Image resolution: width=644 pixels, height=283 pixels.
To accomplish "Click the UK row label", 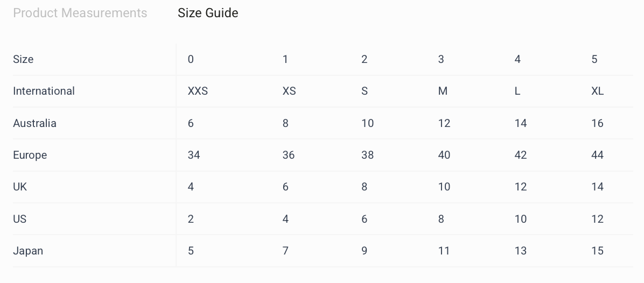I will tap(20, 187).
